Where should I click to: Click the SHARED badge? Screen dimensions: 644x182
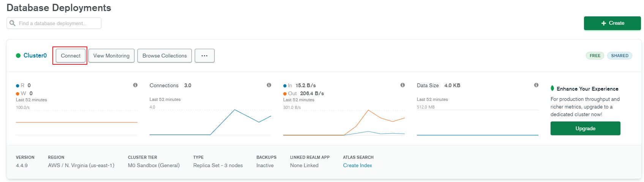pyautogui.click(x=620, y=56)
